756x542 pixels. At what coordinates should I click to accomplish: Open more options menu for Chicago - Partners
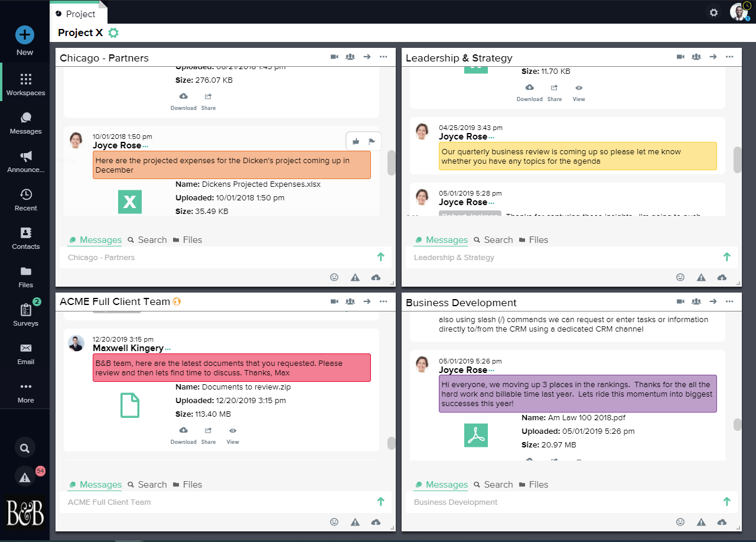383,57
